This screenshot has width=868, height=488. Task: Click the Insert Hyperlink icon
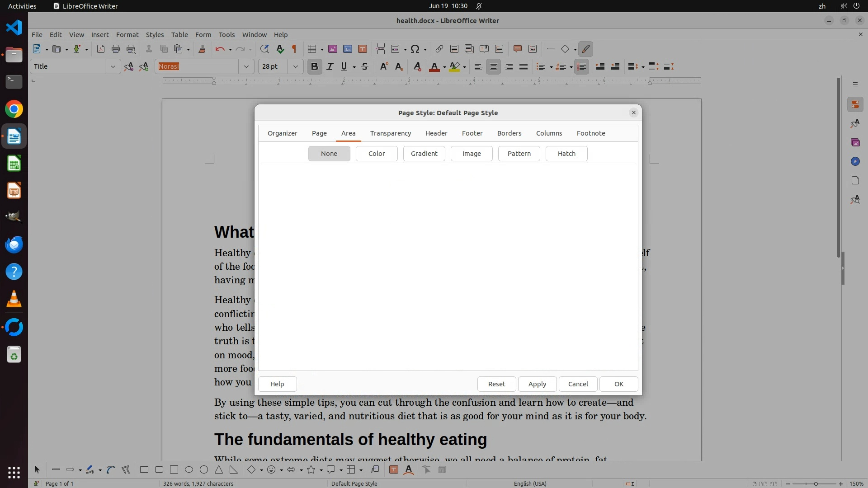point(439,49)
